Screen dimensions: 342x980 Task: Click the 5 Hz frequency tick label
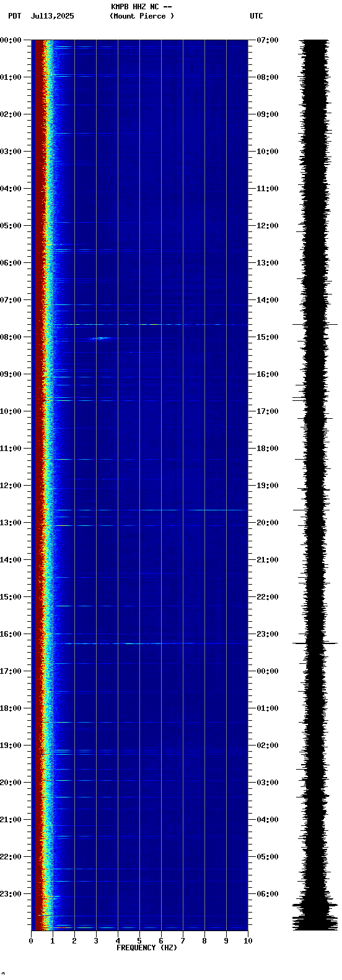click(139, 941)
